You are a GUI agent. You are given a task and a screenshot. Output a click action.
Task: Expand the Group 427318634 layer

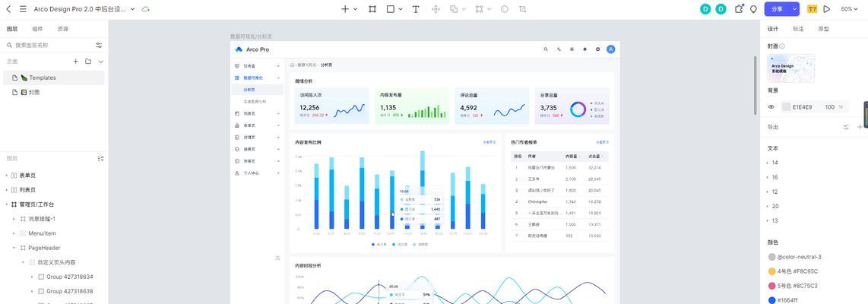click(32, 277)
